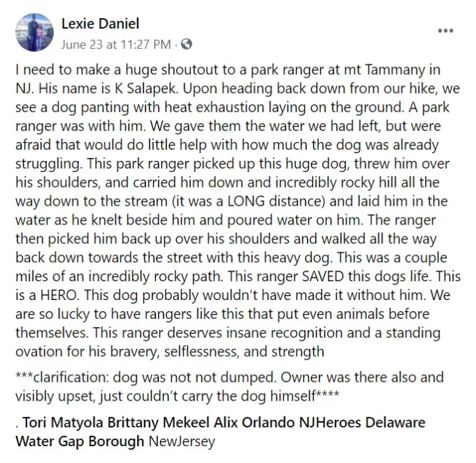Visit the NJHeroes tagged page
Image resolution: width=476 pixels, height=463 pixels.
click(x=330, y=422)
